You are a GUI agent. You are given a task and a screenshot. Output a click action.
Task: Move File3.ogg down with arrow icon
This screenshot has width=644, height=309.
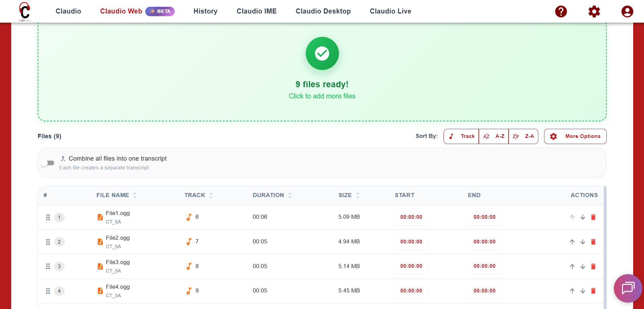point(583,266)
